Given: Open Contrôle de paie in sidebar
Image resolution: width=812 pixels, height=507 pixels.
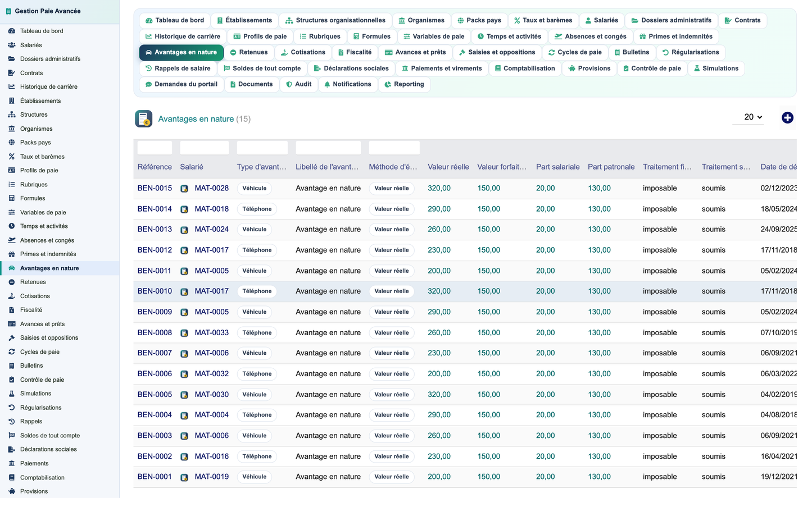Looking at the screenshot, I should tap(42, 380).
